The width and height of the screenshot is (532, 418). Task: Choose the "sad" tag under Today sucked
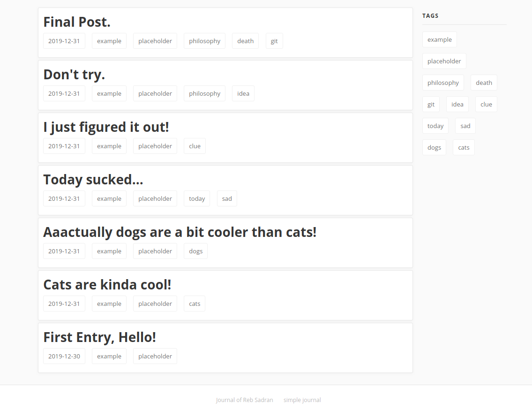[x=227, y=198]
